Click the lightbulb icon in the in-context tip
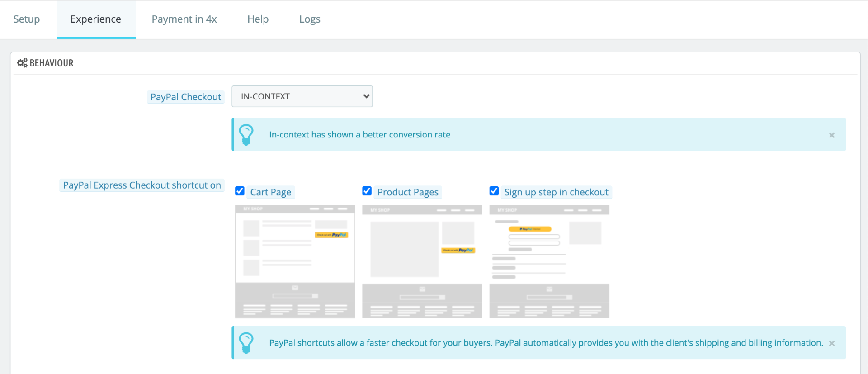The image size is (868, 374). [x=246, y=135]
